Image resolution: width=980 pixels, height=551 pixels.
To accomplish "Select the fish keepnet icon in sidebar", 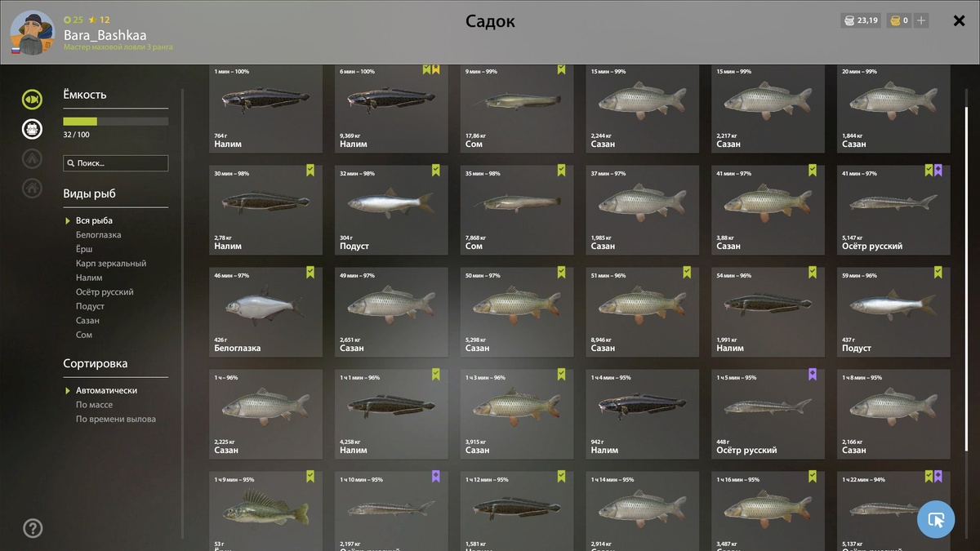I will tap(32, 100).
